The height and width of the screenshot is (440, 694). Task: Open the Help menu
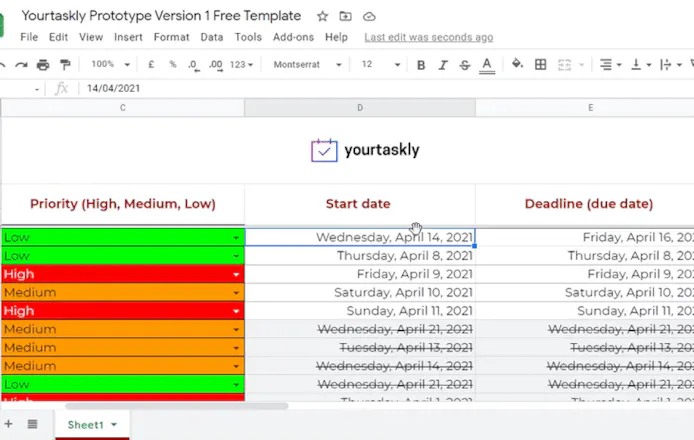tap(336, 37)
